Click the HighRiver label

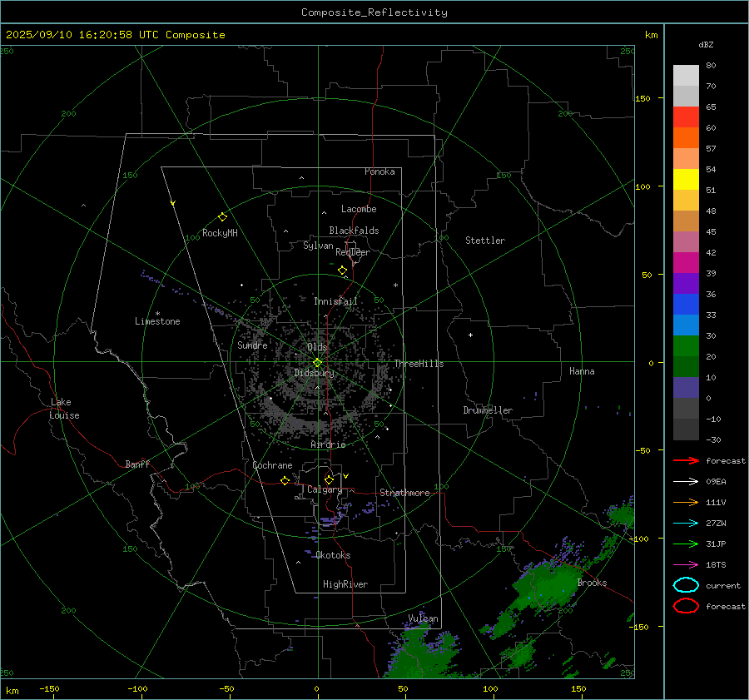tap(345, 584)
